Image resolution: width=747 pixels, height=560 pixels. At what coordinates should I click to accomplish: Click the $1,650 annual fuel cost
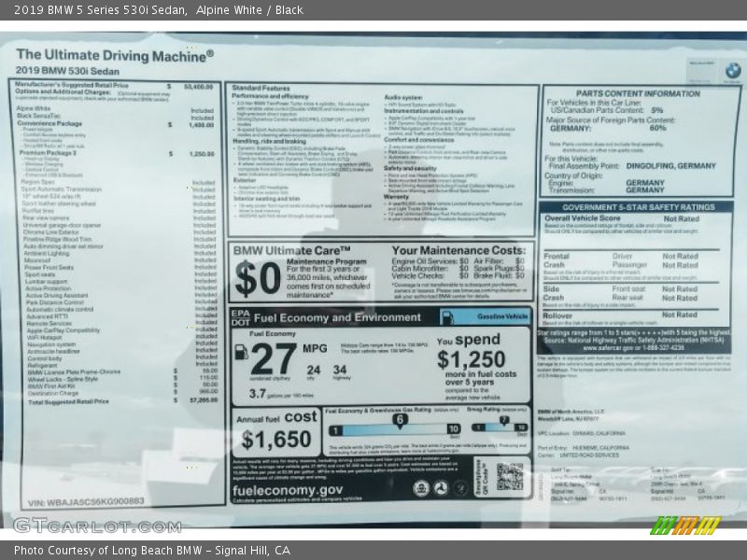[275, 439]
